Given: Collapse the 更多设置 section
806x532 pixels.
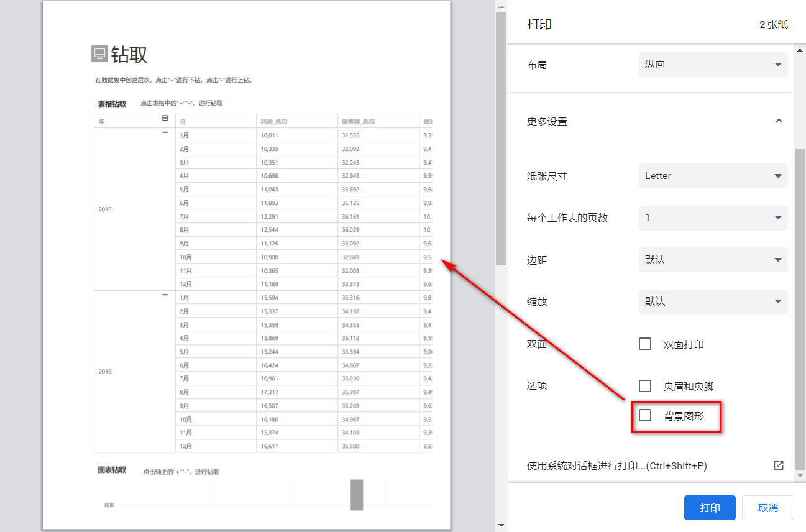Looking at the screenshot, I should [x=779, y=121].
